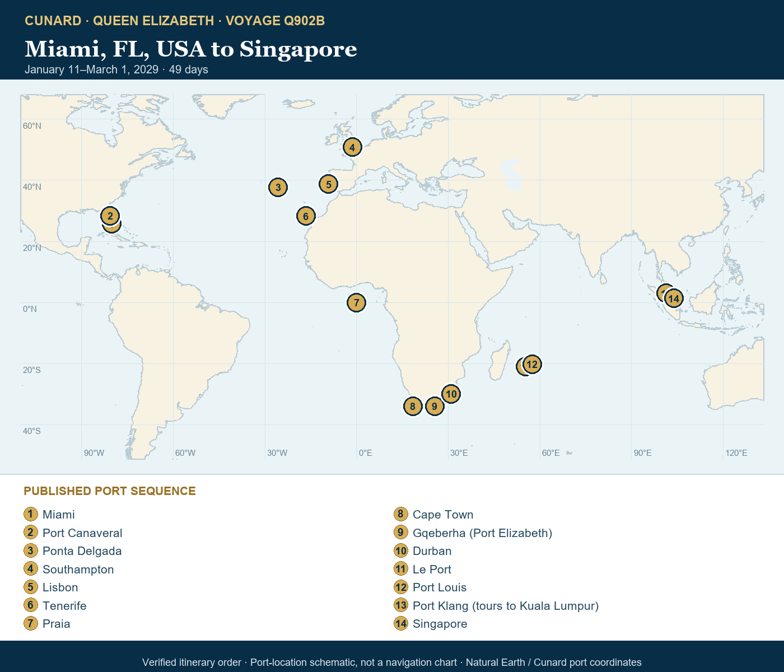Screen dimensions: 784x672
Task: Click map marker 2 near Florida
Action: pos(110,216)
